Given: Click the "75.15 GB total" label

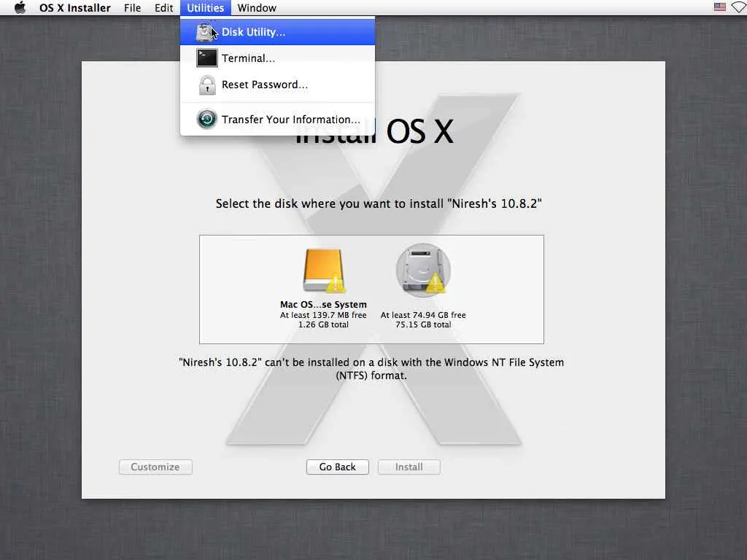Looking at the screenshot, I should pyautogui.click(x=423, y=324).
